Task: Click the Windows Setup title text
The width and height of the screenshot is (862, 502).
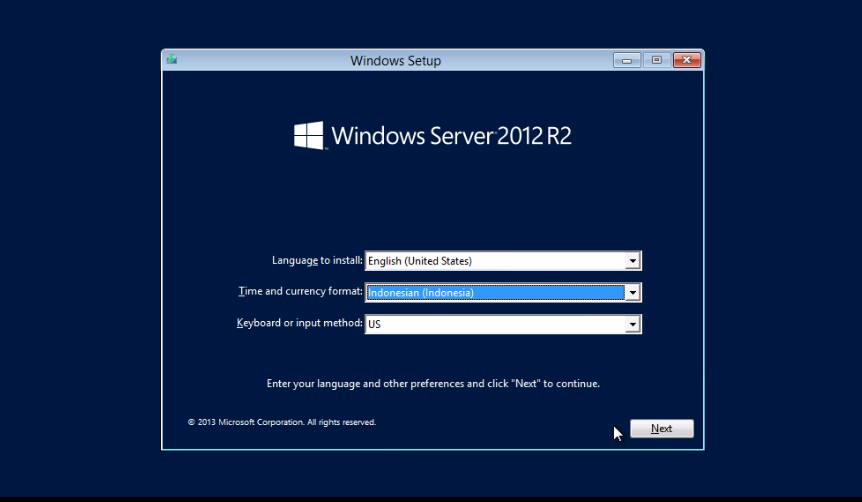Action: pos(396,60)
